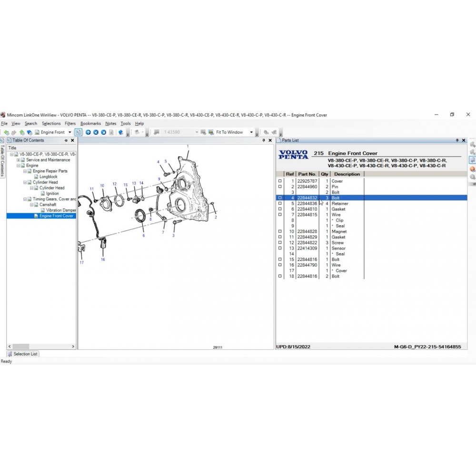Open the Fit To Window zoom dropdown
The width and height of the screenshot is (476, 476).
tap(251, 132)
